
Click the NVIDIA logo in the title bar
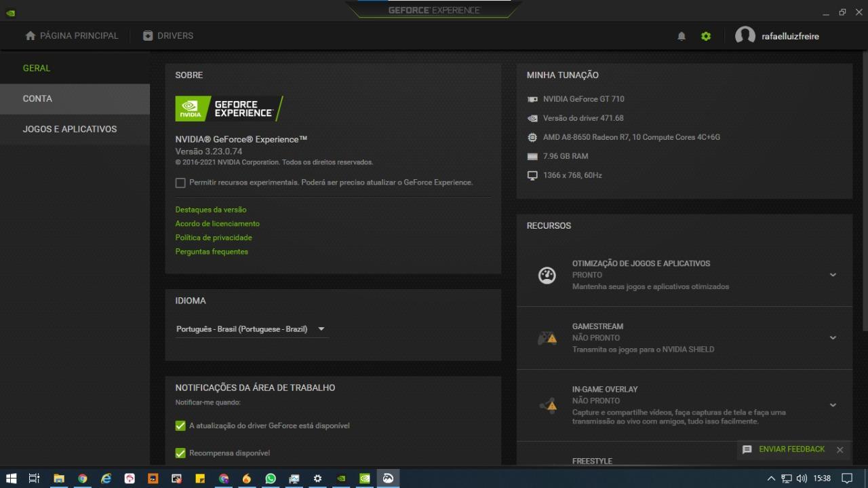coord(10,12)
